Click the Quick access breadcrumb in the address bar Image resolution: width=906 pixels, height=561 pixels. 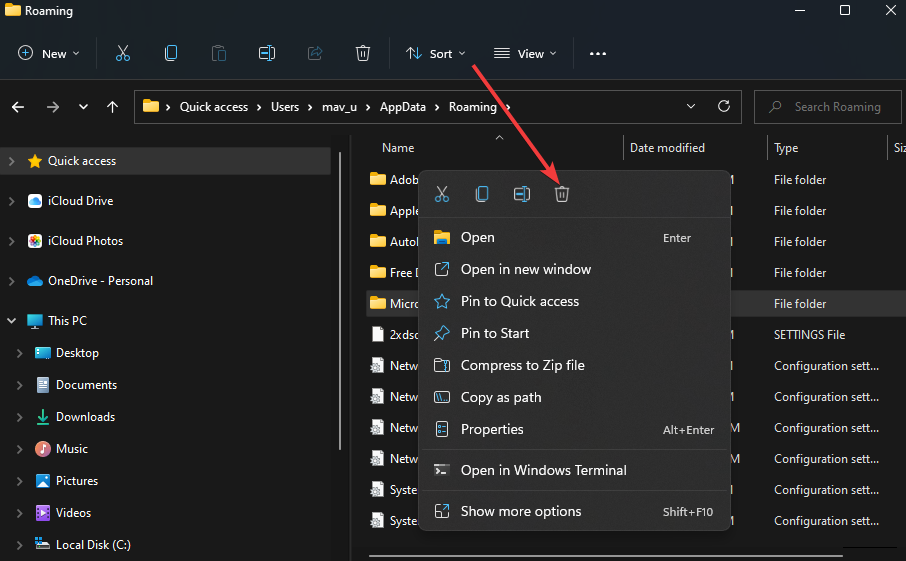tap(214, 107)
